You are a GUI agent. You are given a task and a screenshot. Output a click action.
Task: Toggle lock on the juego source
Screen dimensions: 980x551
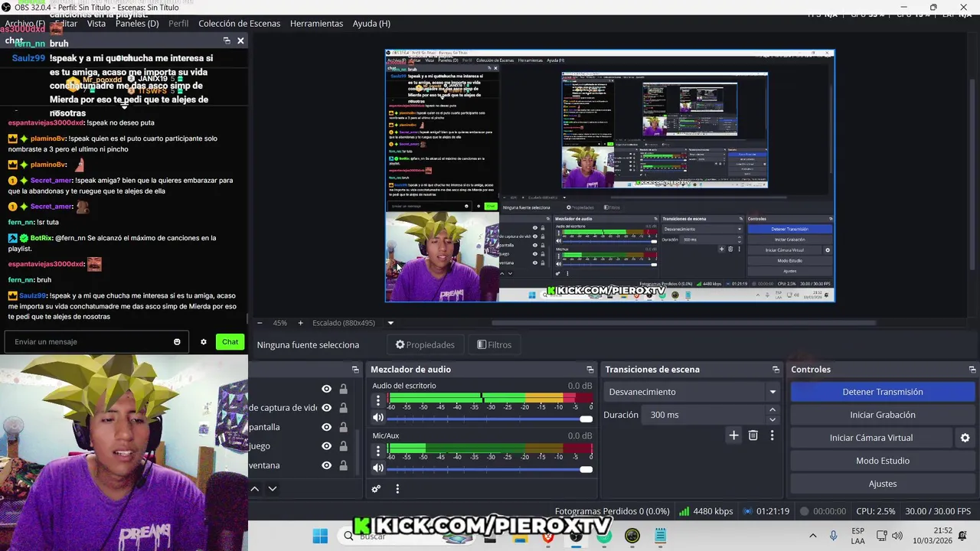(x=343, y=446)
